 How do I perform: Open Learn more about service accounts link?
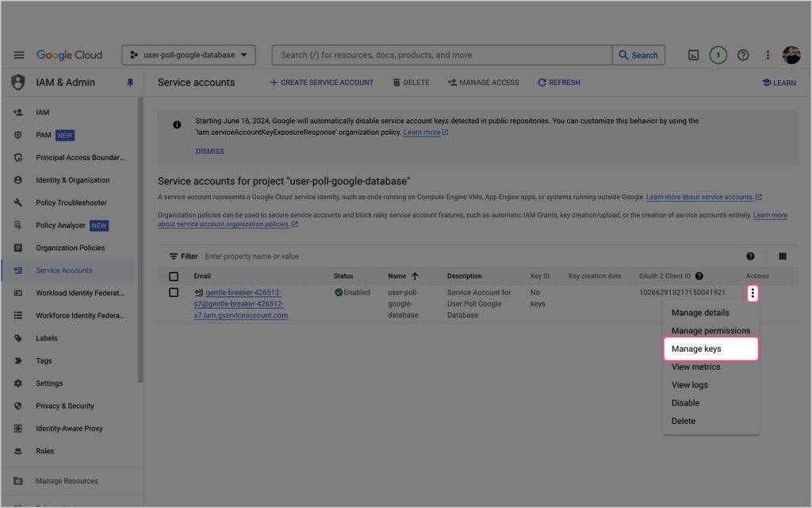(x=704, y=197)
